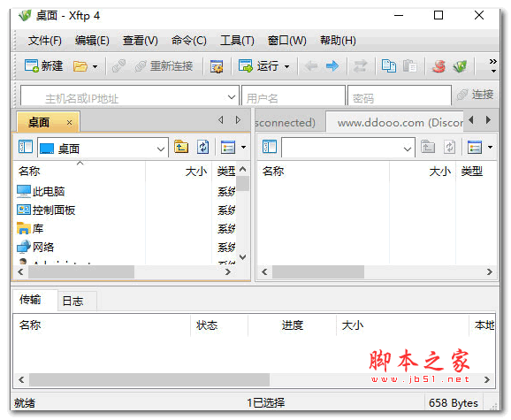Image resolution: width=511 pixels, height=420 pixels.
Task: Expand the 运行 dropdown arrow
Action: pos(286,67)
